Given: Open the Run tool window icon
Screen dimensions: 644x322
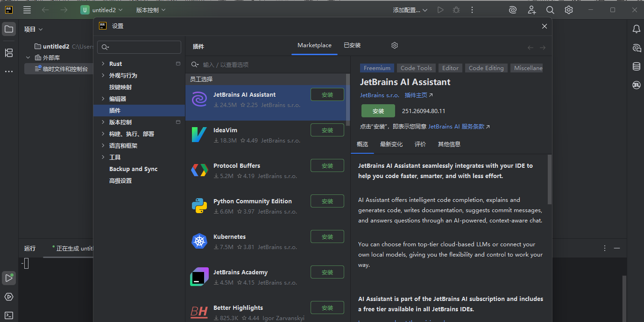Looking at the screenshot, I should coord(9,278).
